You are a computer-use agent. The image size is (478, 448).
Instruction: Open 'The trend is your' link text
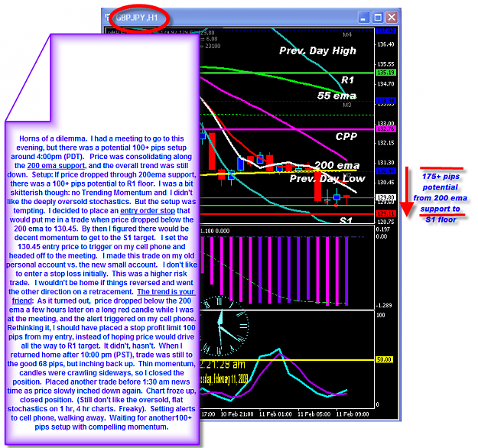coord(166,291)
